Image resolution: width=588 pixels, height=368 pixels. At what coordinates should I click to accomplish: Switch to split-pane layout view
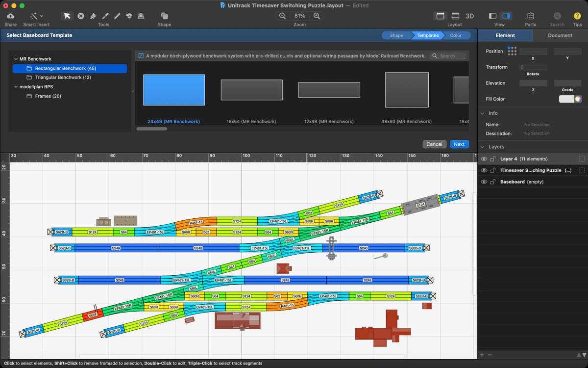click(455, 16)
